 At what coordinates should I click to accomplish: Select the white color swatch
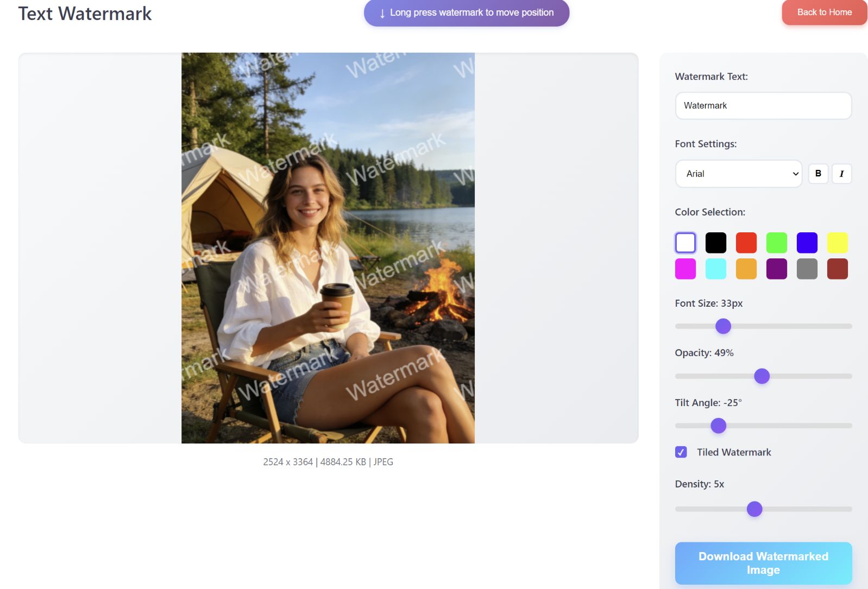[685, 243]
